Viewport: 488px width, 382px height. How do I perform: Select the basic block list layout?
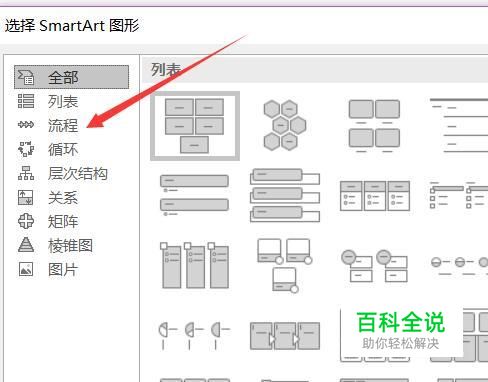click(x=195, y=126)
